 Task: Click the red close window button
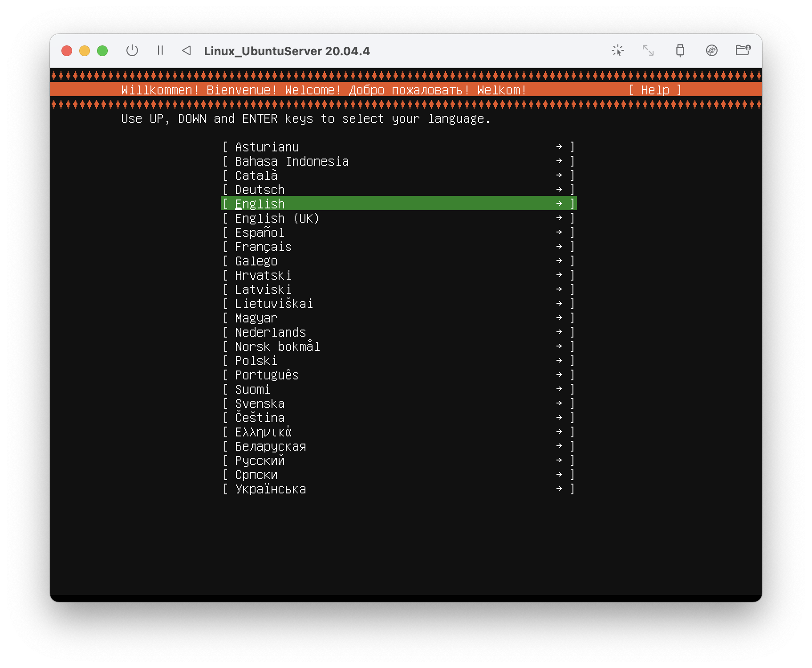tap(67, 51)
